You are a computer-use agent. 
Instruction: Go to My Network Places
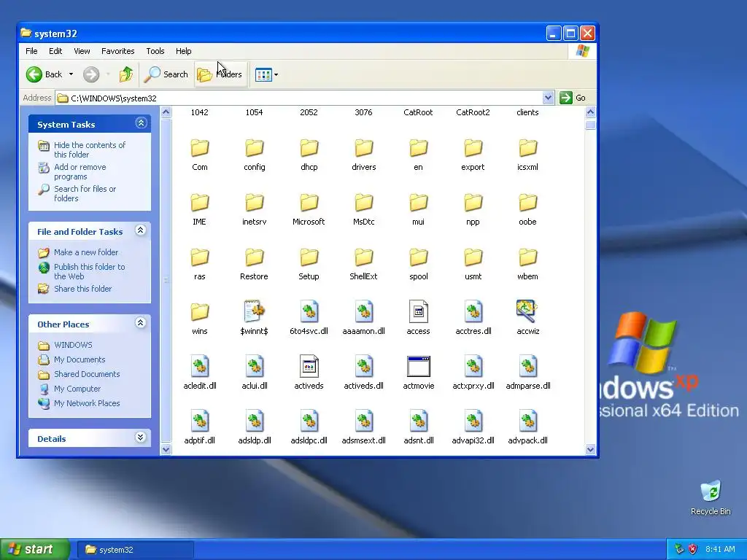[x=87, y=403]
